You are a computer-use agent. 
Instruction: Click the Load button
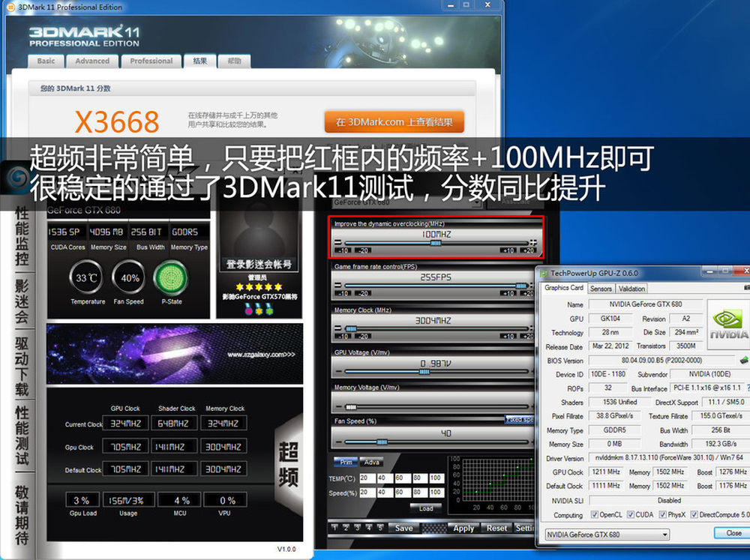pyautogui.click(x=426, y=508)
